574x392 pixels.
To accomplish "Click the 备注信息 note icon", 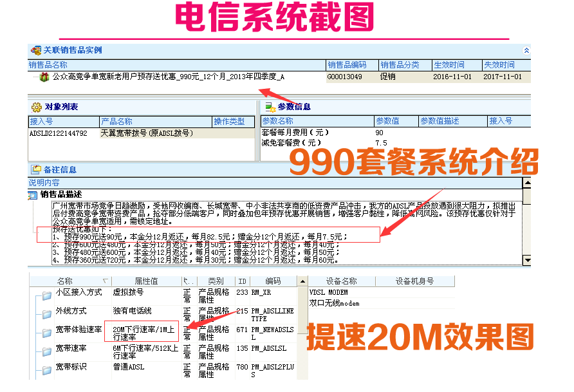I will [36, 169].
